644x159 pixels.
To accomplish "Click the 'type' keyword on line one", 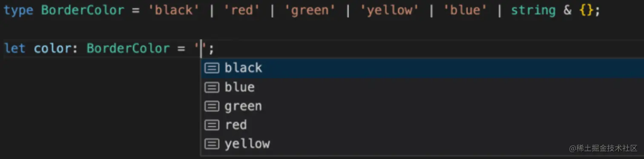I will (19, 11).
